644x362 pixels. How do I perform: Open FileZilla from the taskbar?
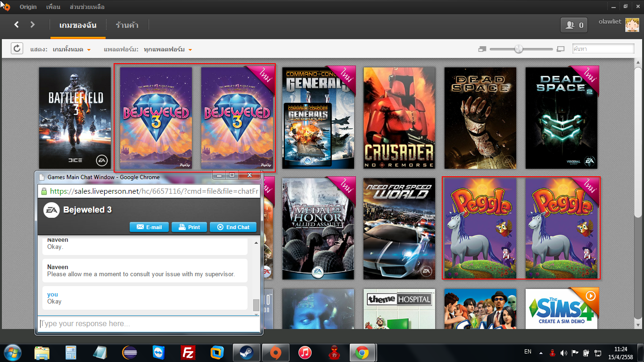pos(188,353)
